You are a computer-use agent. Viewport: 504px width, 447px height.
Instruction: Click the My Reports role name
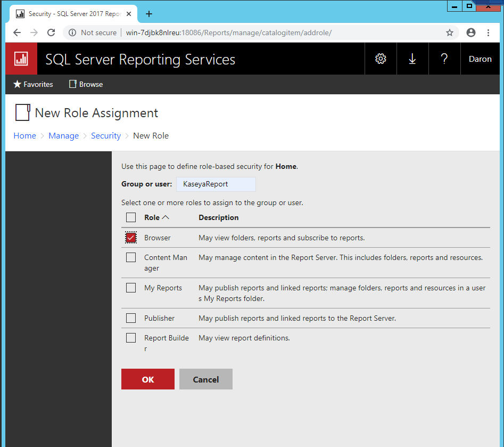click(163, 288)
